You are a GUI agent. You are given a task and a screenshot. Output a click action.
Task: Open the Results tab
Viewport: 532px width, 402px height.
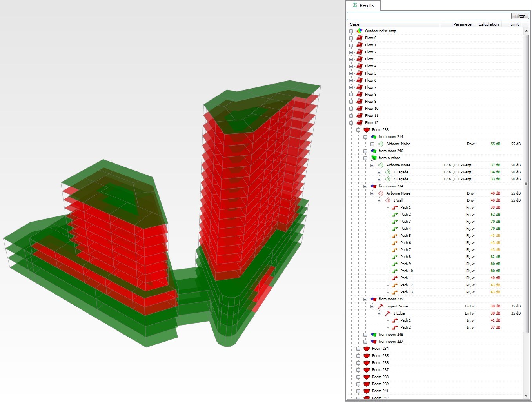point(363,5)
